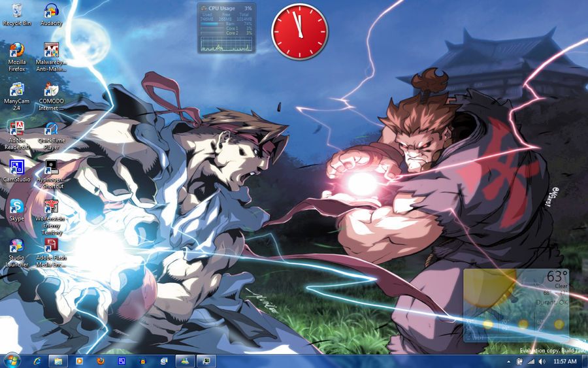
Task: Open the network signal tray icon
Action: pyautogui.click(x=531, y=361)
